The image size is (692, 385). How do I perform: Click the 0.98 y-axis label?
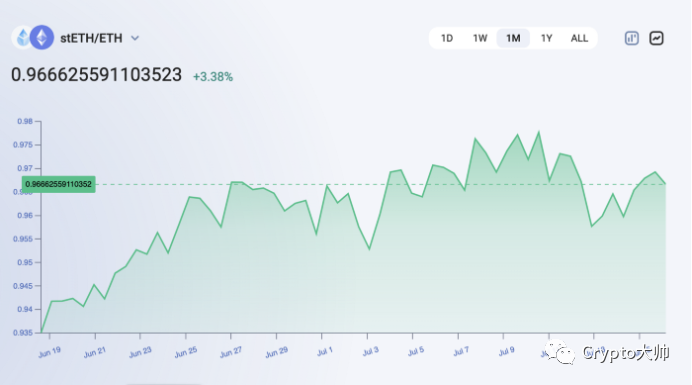(x=25, y=121)
